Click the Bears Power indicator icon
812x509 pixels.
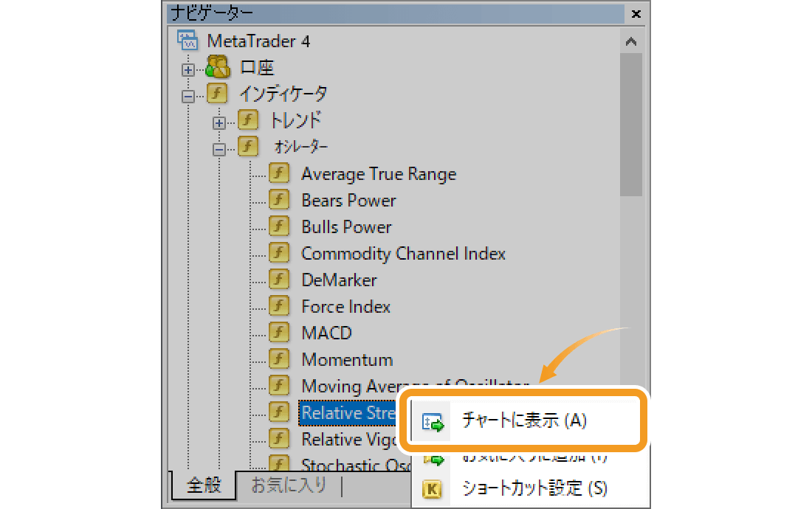(279, 200)
